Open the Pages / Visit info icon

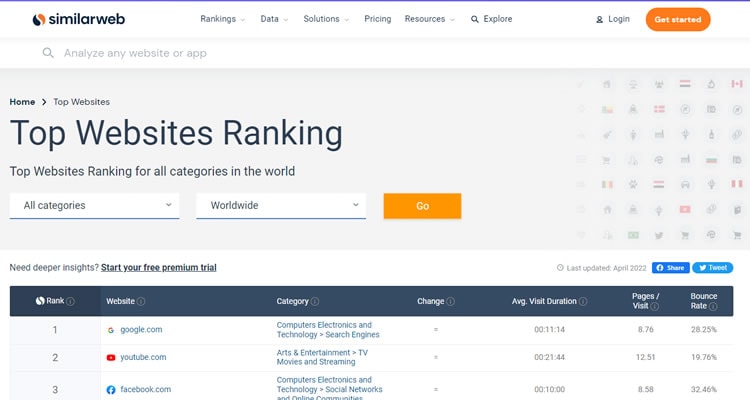pos(654,306)
